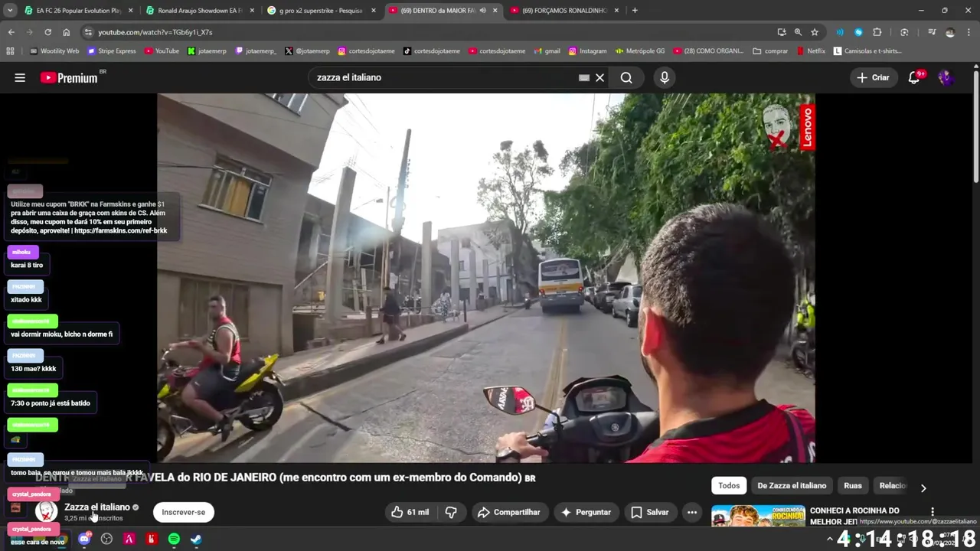The height and width of the screenshot is (551, 980).
Task: Open the browser zoom indicator
Action: (x=798, y=32)
